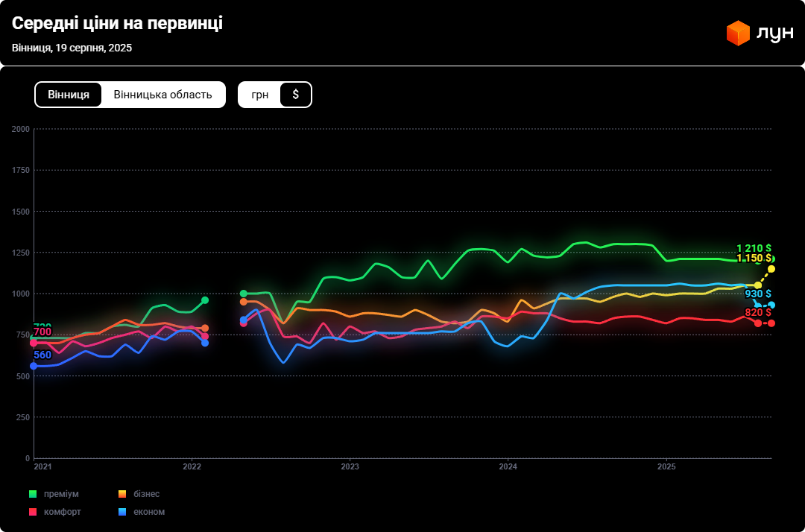
Task: Click the Середні ціни на первинці title
Action: (117, 24)
